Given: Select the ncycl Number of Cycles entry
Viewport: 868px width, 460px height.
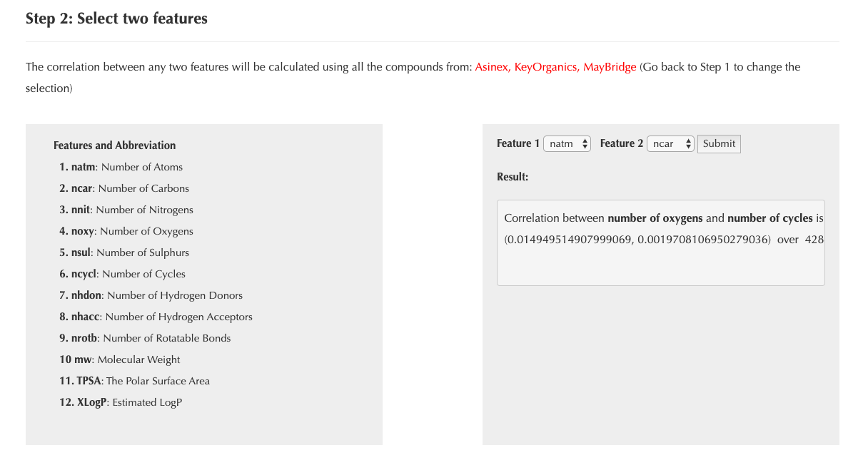Looking at the screenshot, I should coord(122,274).
